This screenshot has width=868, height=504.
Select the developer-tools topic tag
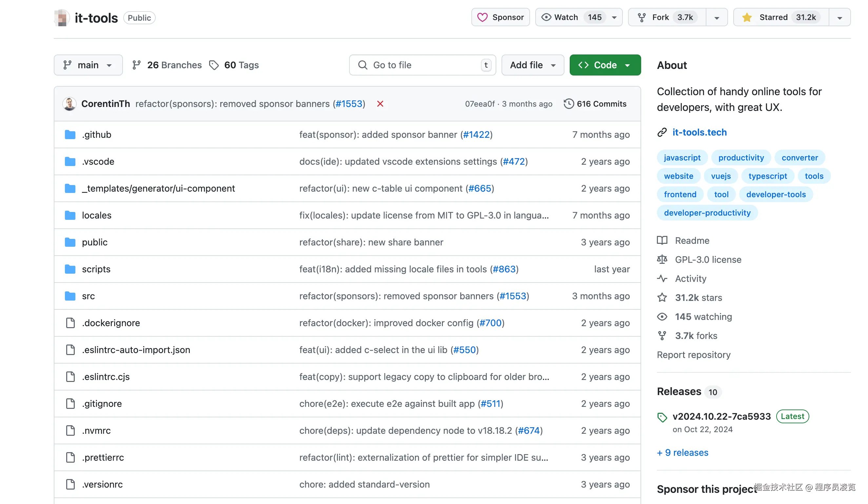pos(776,195)
